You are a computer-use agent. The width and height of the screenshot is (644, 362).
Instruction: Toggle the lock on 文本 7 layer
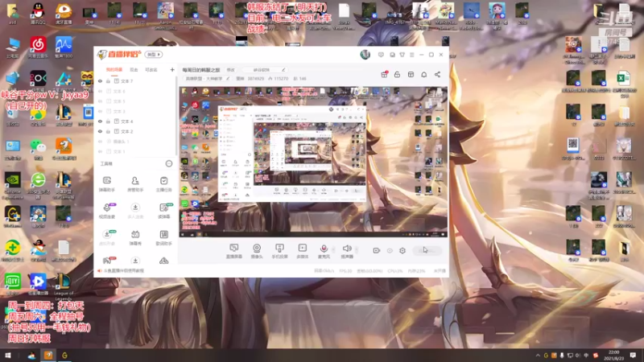109,81
